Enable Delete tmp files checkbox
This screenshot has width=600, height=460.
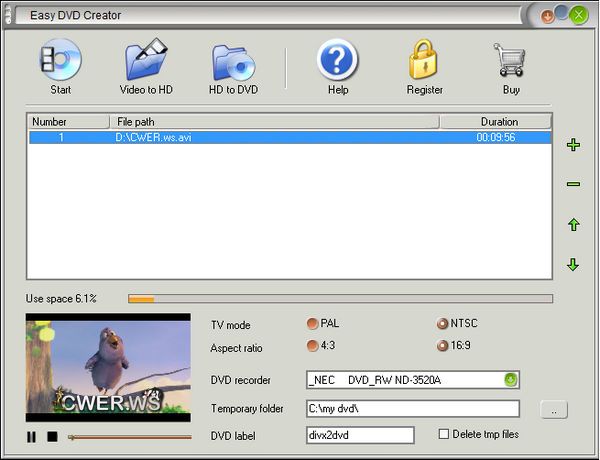coord(444,434)
